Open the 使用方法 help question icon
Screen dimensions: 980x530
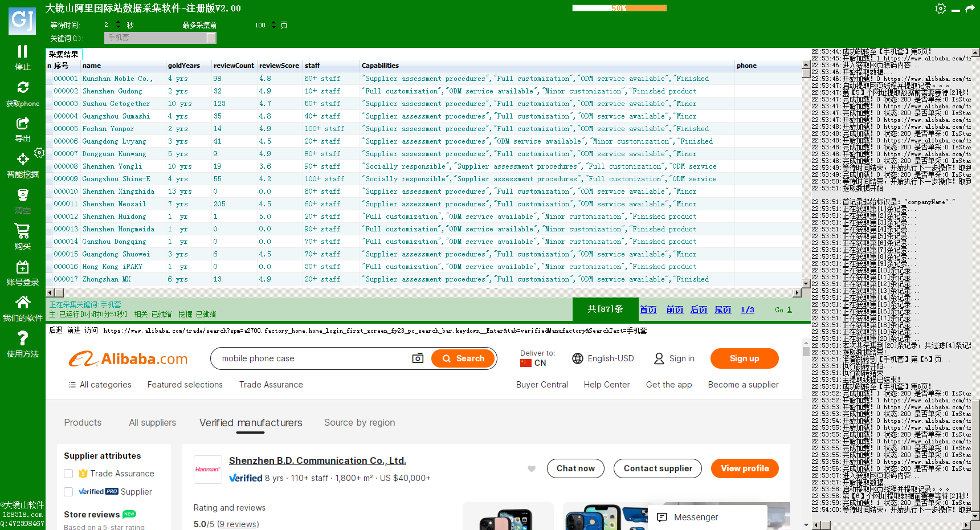tap(23, 339)
